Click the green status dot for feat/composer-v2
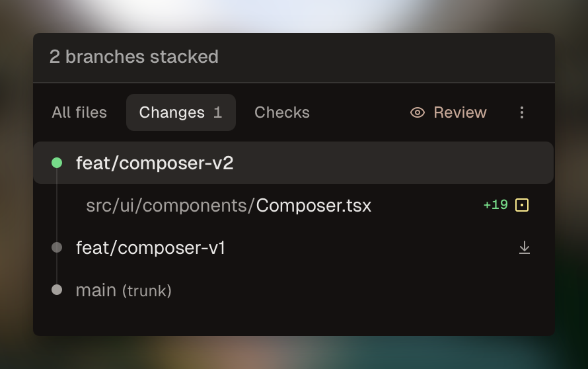This screenshot has width=588, height=369. pos(57,163)
